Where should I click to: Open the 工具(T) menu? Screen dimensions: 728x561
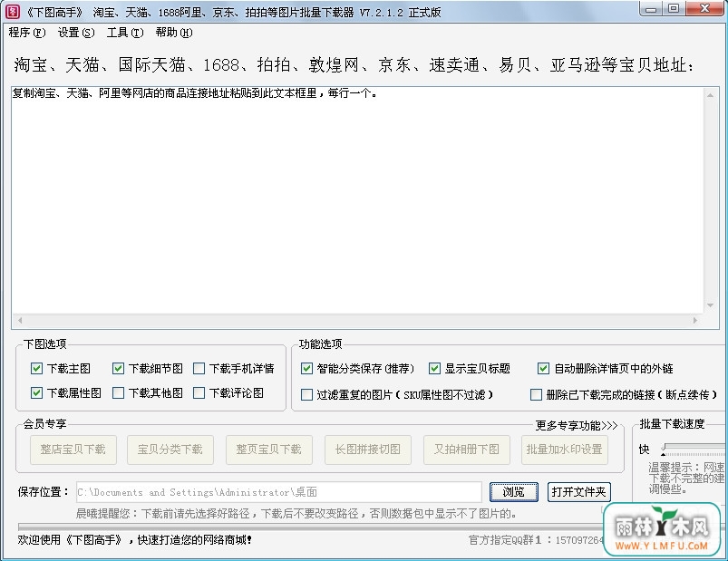tap(125, 33)
